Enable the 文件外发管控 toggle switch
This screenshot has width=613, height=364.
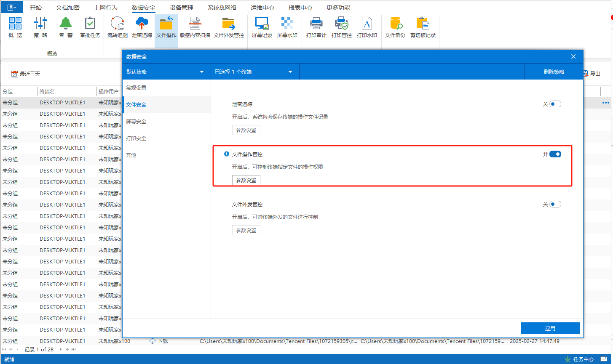coord(555,205)
